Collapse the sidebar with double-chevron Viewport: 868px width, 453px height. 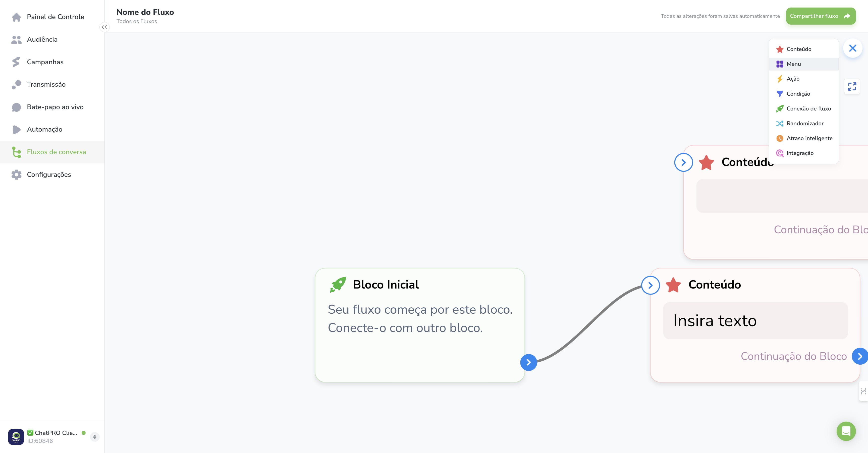click(104, 27)
